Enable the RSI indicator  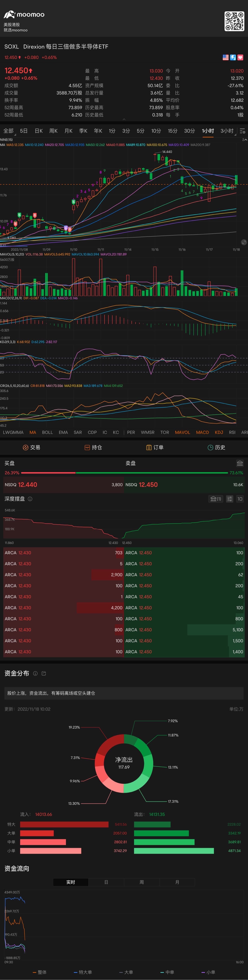tap(232, 432)
